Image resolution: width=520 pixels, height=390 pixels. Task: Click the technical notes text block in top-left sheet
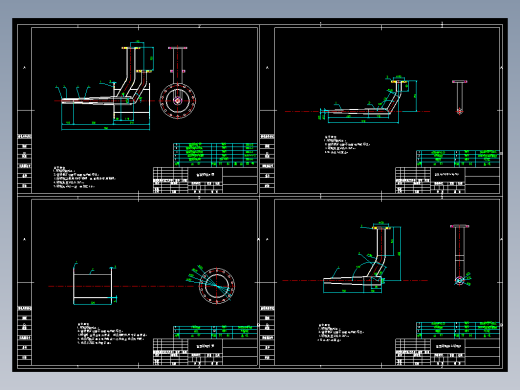tap(84, 178)
